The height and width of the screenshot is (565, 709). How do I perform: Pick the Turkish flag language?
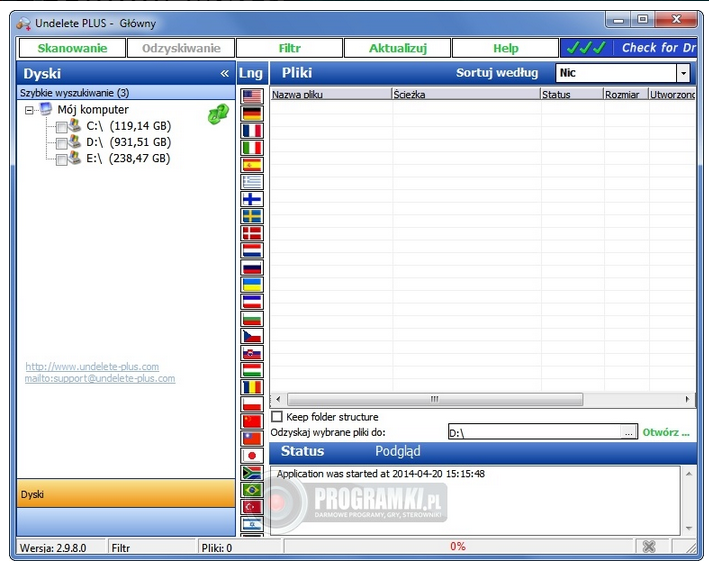(x=252, y=507)
